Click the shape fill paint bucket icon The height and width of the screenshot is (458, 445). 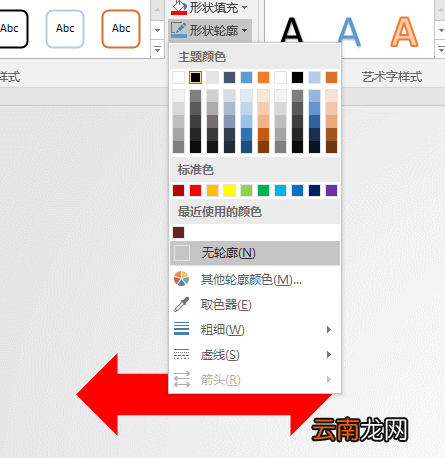point(179,7)
